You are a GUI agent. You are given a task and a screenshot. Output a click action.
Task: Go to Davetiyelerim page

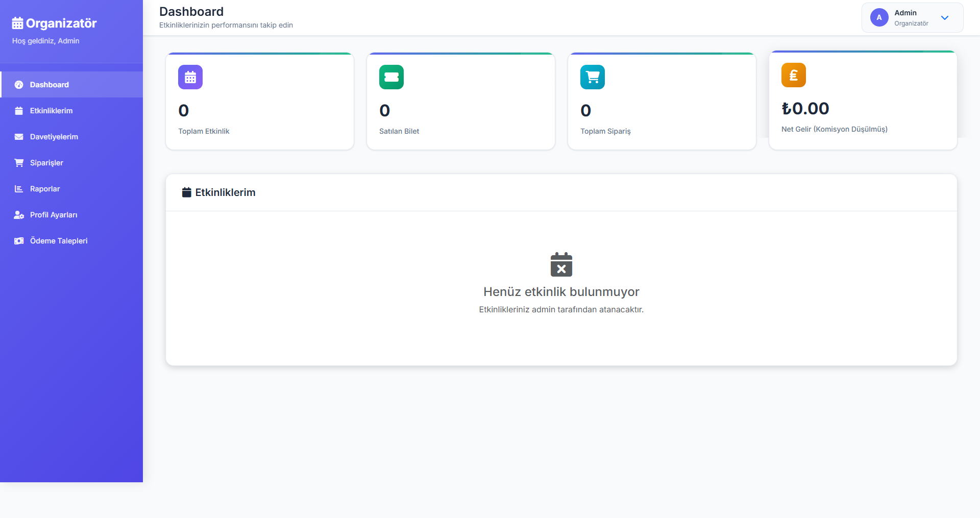[x=71, y=137]
